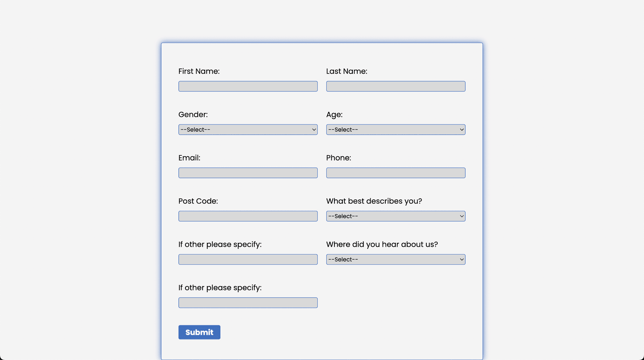Click the 'Email:' label text

189,158
